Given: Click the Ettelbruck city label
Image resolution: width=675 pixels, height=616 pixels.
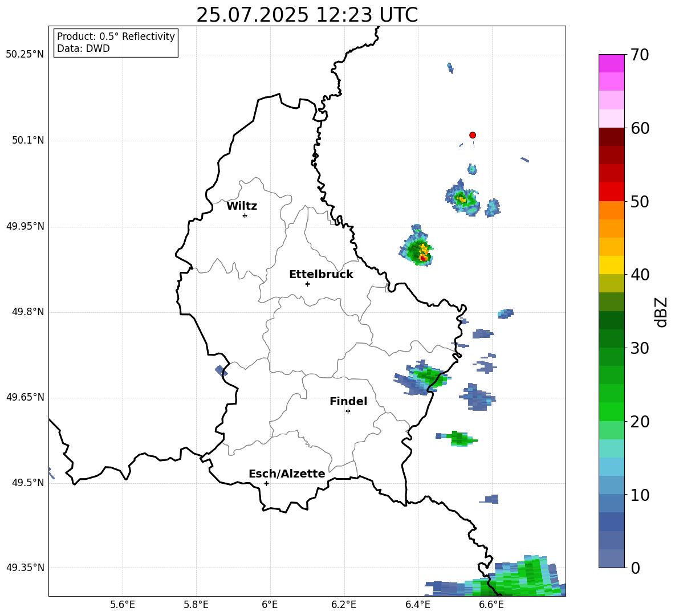Looking at the screenshot, I should click(321, 275).
